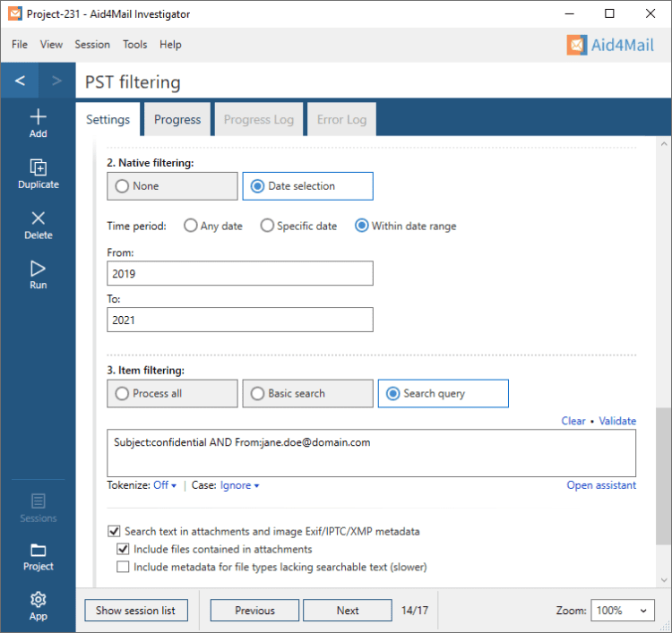Click the Clear link above query
672x633 pixels.
coord(573,421)
